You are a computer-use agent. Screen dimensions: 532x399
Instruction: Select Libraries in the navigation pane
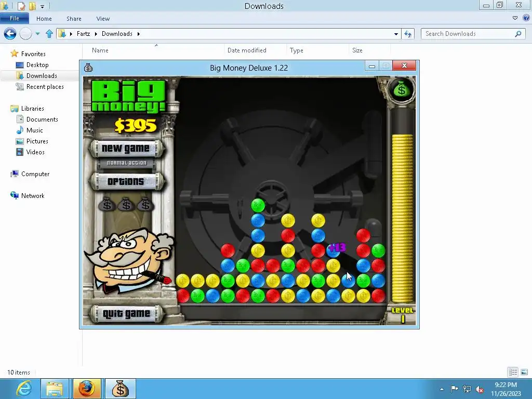32,109
